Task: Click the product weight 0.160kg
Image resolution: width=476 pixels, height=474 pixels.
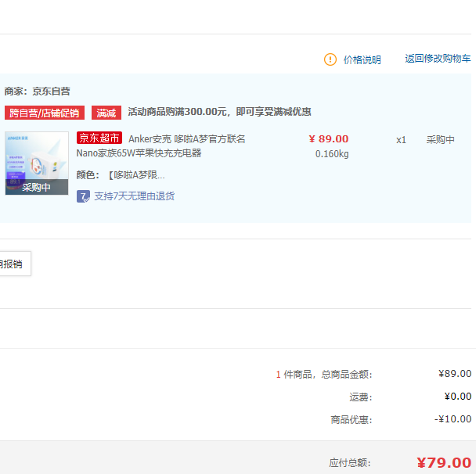Action: point(332,154)
